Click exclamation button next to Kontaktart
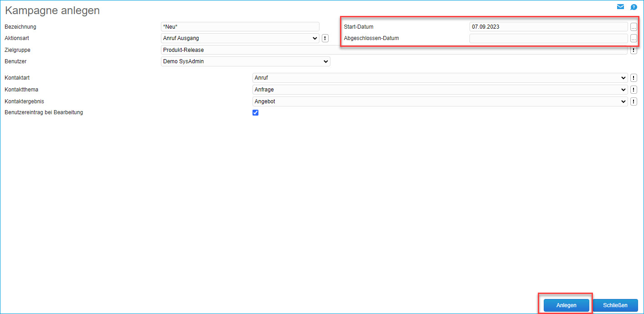644x314 pixels. [x=634, y=78]
